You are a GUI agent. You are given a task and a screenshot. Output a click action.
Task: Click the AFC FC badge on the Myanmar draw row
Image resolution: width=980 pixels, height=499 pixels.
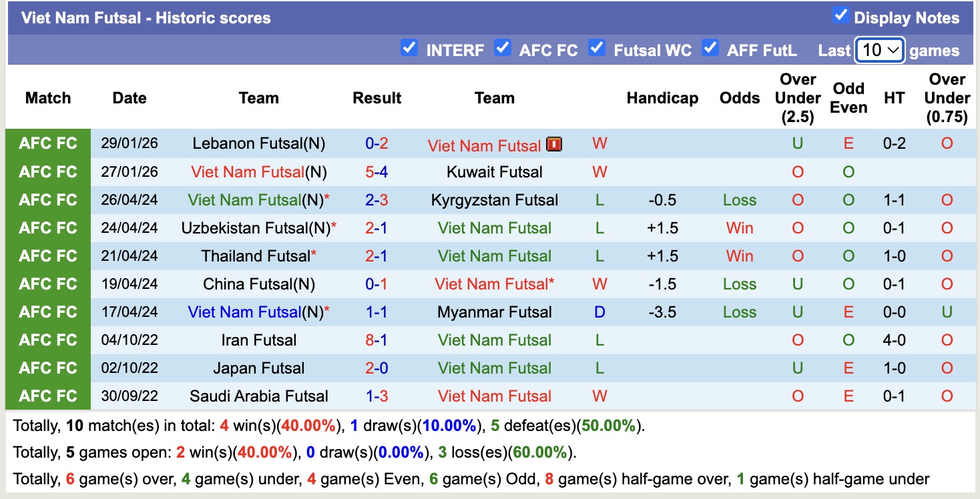click(x=47, y=312)
